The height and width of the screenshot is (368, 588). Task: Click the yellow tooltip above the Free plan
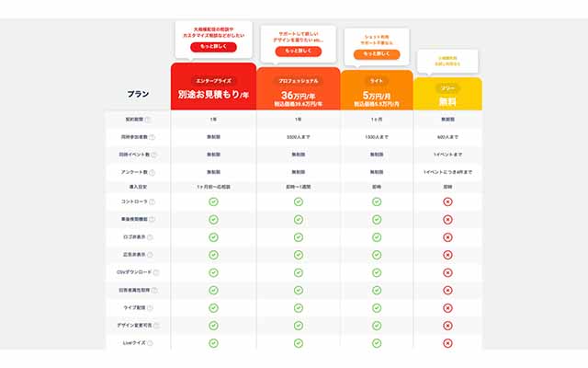447,62
